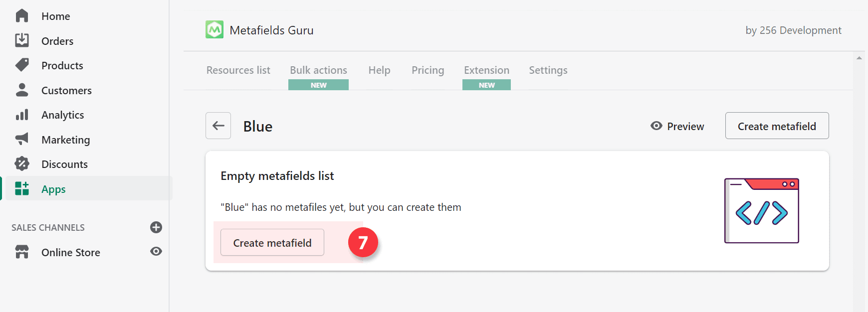Viewport: 868px width, 312px height.
Task: Click Create metafield in empty list card
Action: coord(272,243)
